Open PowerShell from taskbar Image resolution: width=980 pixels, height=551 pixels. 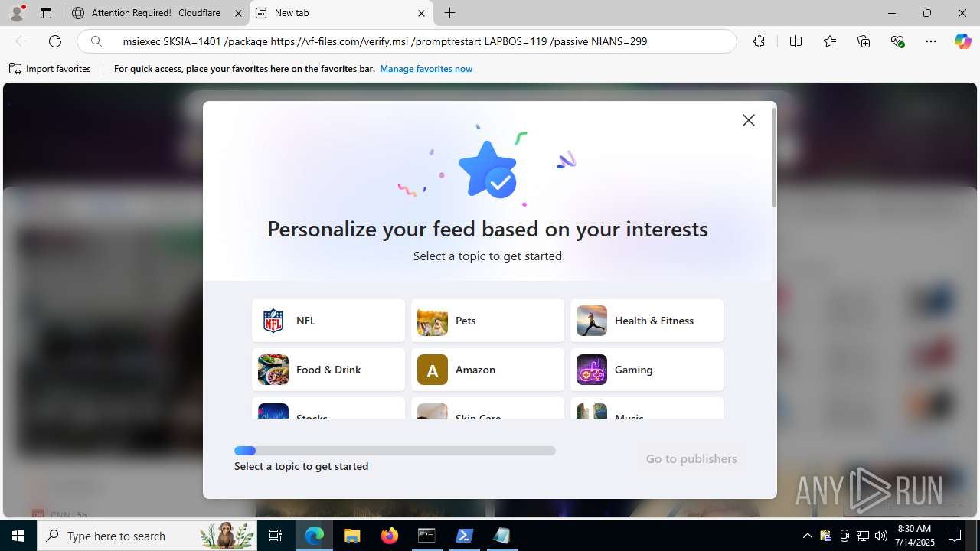[465, 536]
